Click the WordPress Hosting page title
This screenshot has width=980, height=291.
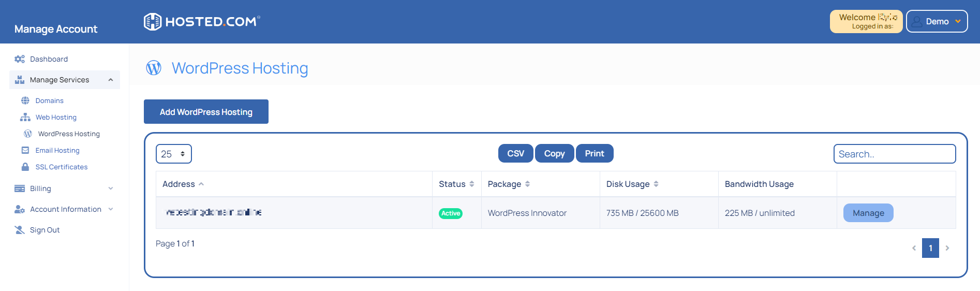point(240,68)
